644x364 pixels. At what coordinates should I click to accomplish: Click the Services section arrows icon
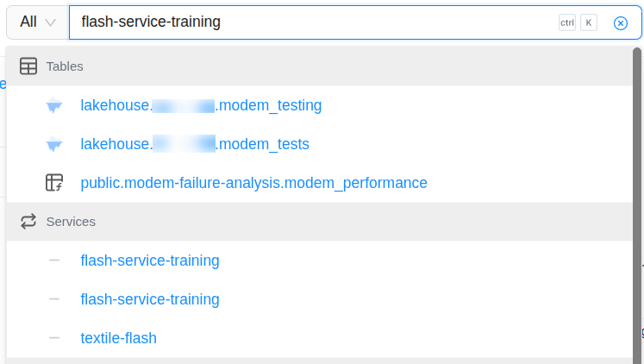coord(28,222)
